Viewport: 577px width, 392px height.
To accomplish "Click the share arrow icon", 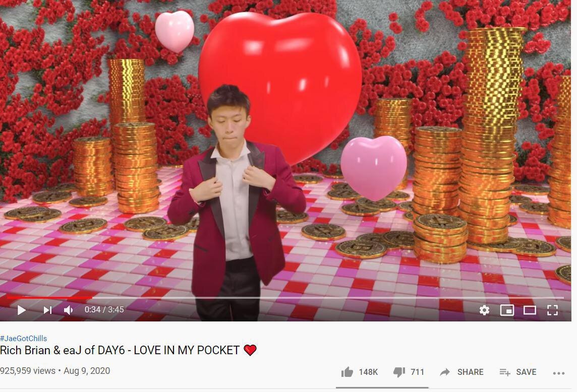I will tap(445, 372).
